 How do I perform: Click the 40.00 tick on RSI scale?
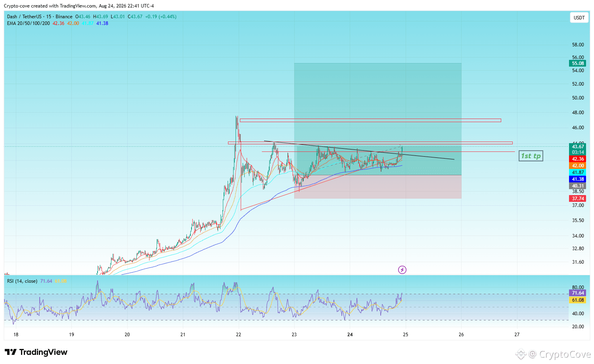578,314
